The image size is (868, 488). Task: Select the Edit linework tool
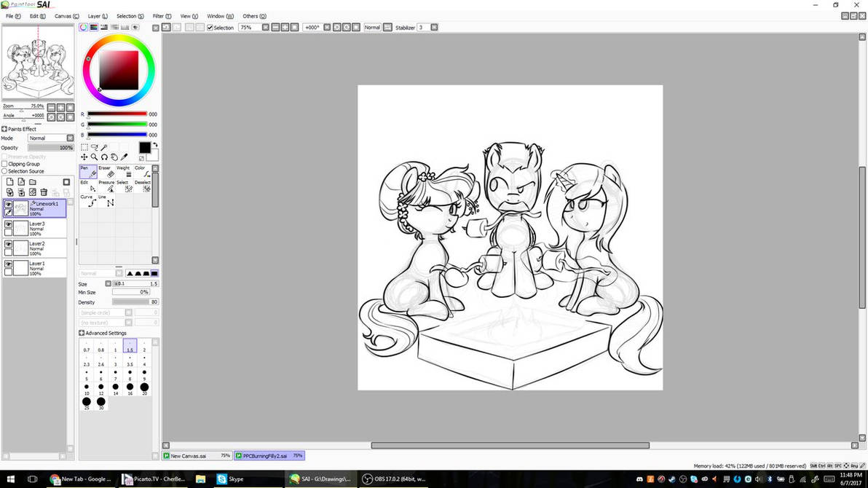tap(88, 186)
